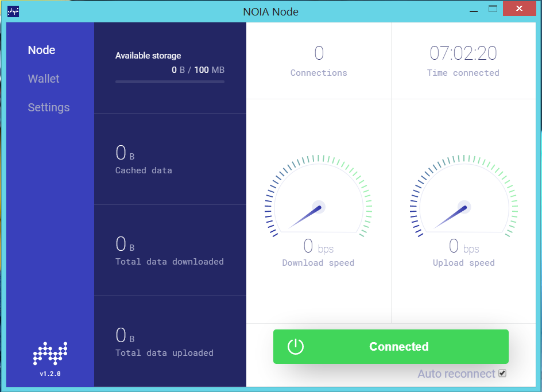The width and height of the screenshot is (542, 392).
Task: Click the 07:02:20 time connected value
Action: click(x=463, y=53)
